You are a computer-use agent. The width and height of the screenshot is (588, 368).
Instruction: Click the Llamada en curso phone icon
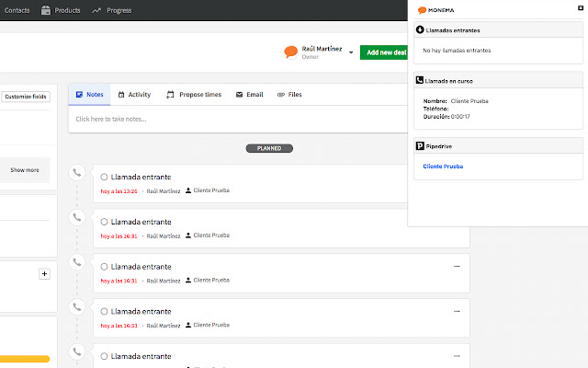tap(420, 80)
